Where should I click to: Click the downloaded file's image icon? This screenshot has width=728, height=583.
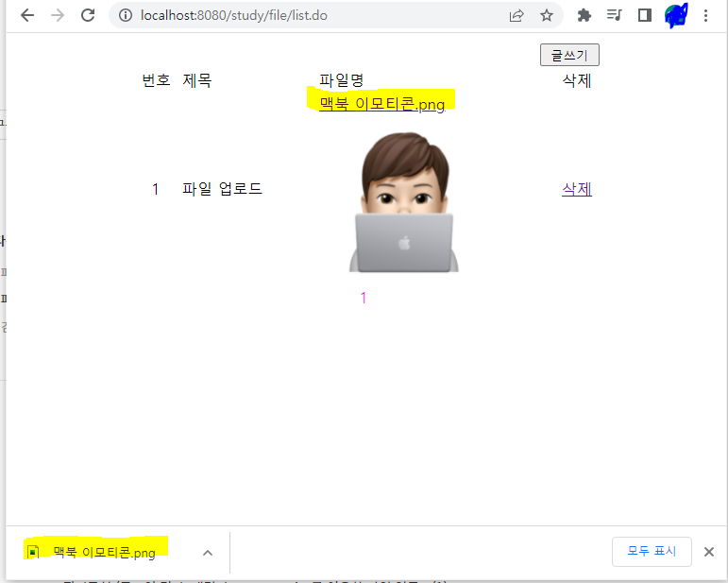click(33, 552)
